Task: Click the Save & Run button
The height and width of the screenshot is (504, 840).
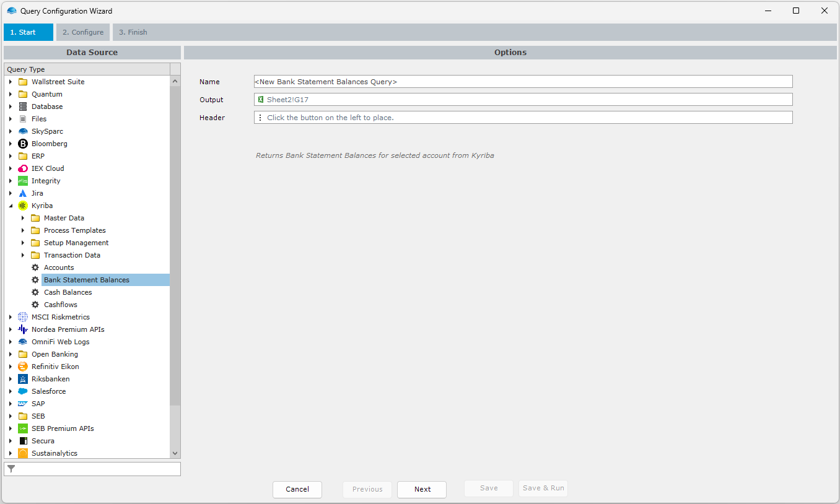Action: 543,489
